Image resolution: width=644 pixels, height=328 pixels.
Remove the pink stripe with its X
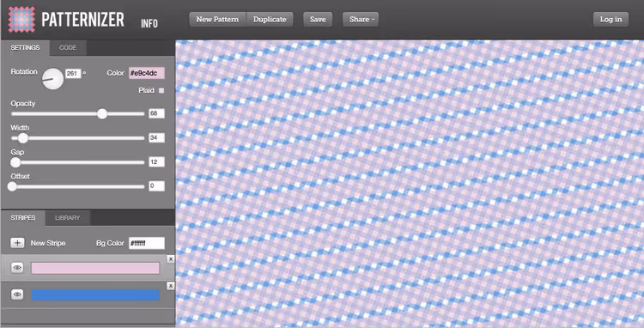pos(171,259)
